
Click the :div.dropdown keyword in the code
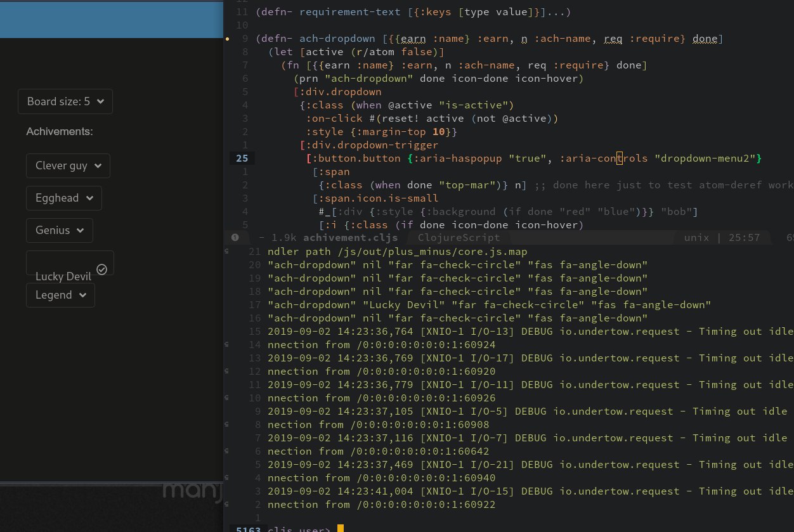[341, 92]
